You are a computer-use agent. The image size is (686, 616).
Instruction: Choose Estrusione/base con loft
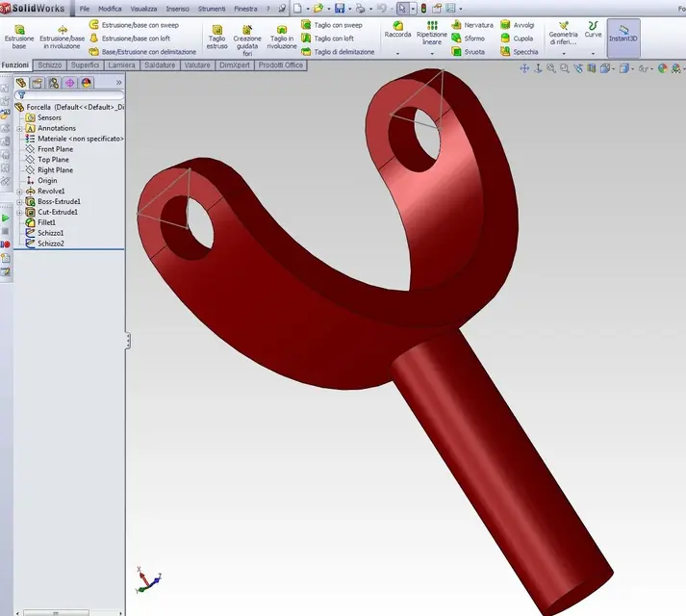(x=130, y=38)
